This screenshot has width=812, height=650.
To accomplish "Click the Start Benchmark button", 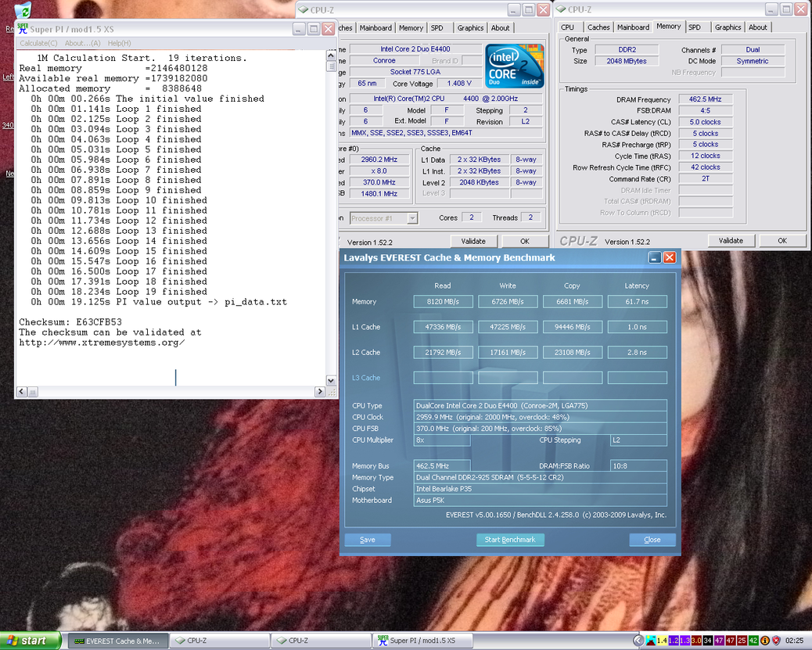I will 510,540.
